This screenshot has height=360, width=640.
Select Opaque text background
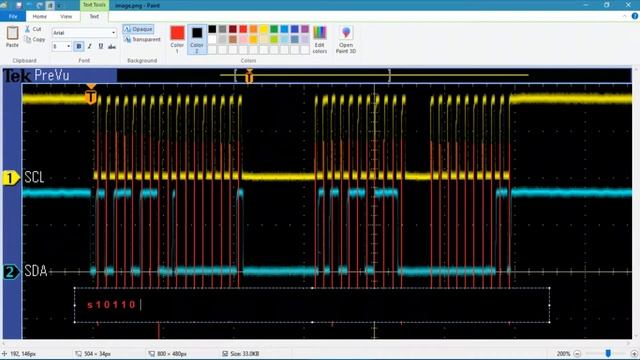[138, 29]
